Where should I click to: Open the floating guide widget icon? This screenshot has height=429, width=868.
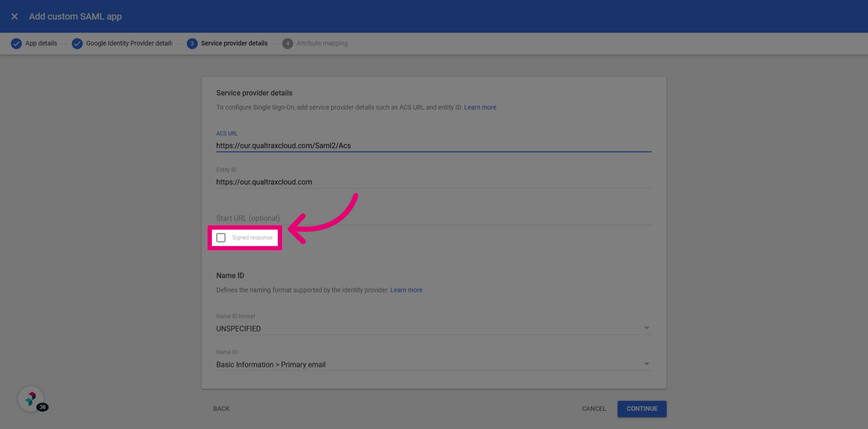[x=31, y=399]
